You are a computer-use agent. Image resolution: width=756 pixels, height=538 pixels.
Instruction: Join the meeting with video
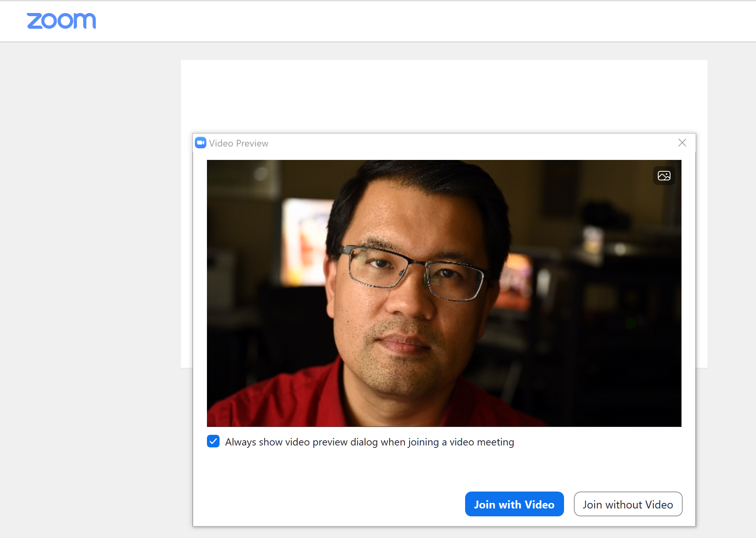pos(514,504)
